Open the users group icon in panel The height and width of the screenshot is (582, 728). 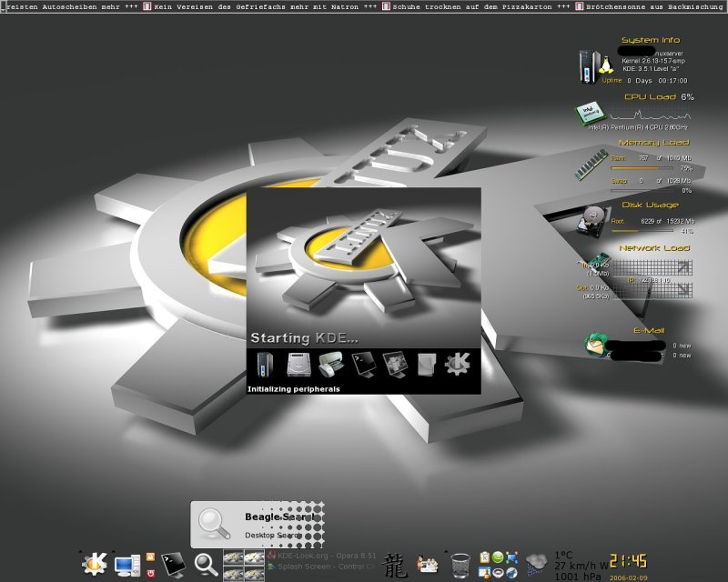[427, 565]
